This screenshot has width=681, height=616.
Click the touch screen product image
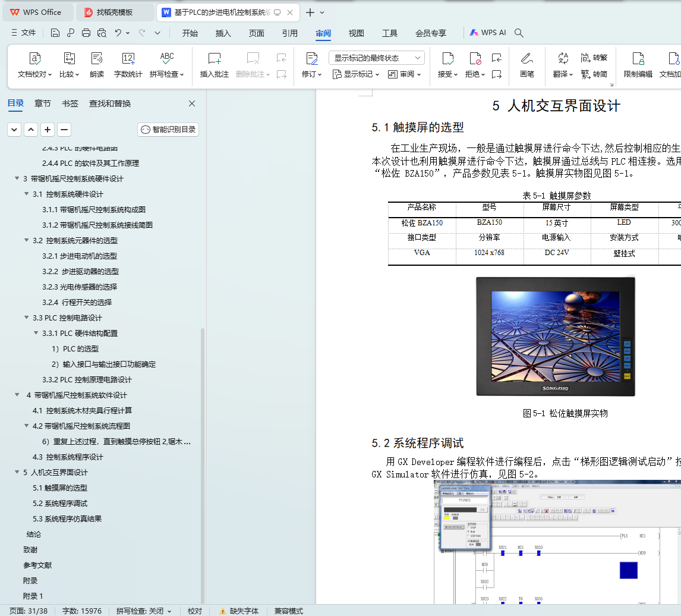pyautogui.click(x=556, y=337)
